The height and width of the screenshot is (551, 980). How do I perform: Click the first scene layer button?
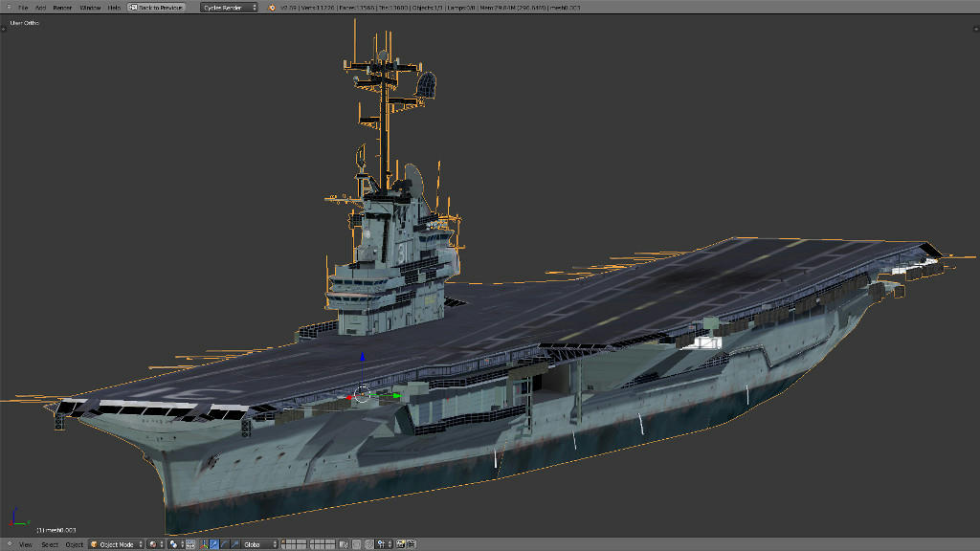pyautogui.click(x=285, y=542)
